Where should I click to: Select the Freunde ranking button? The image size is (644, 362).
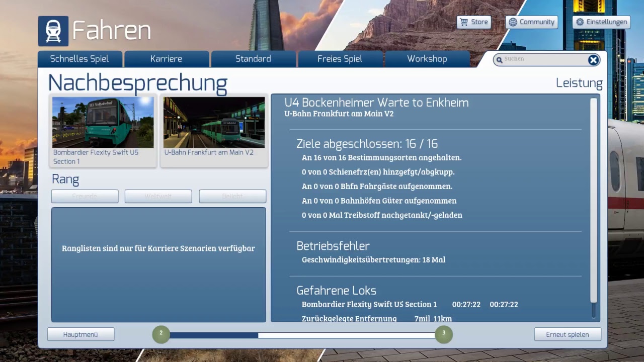(x=85, y=196)
